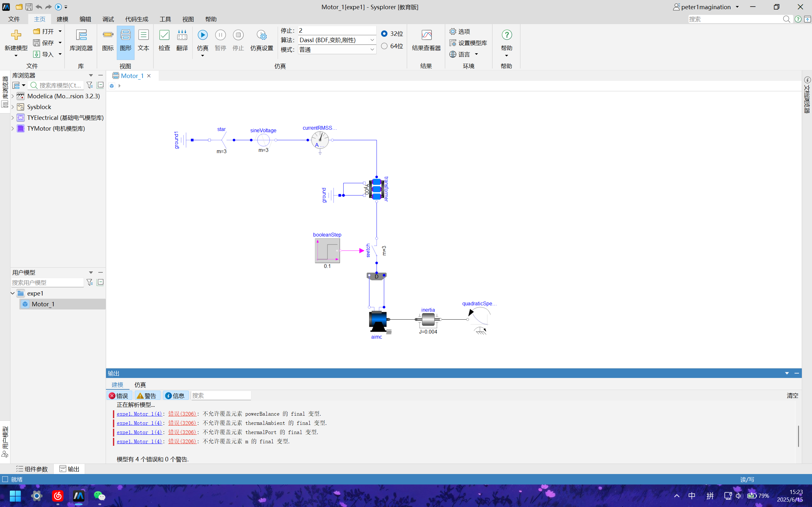Open the Result Viewer (结果查看器)

click(x=426, y=40)
